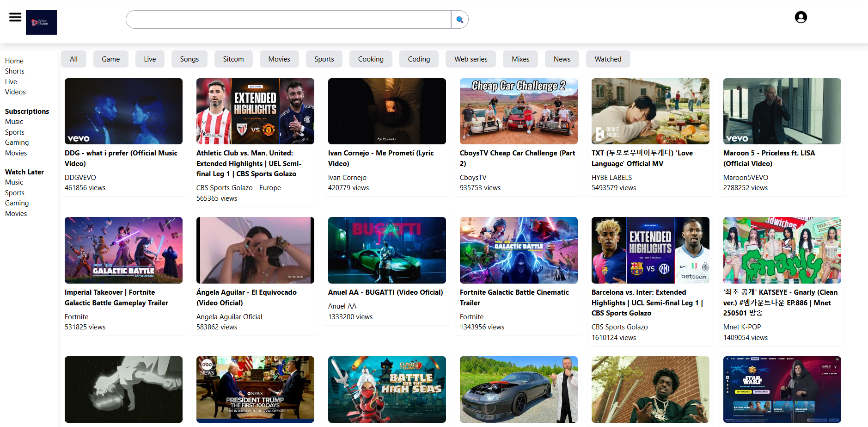This screenshot has height=427, width=868.
Task: Open Star Wars battle pass thumbnail
Action: tap(782, 390)
